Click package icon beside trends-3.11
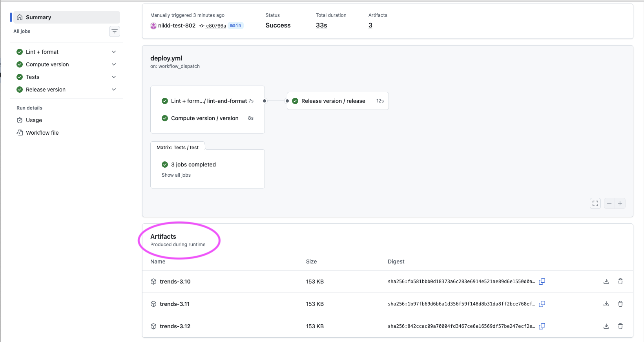This screenshot has width=644, height=342. click(x=153, y=304)
